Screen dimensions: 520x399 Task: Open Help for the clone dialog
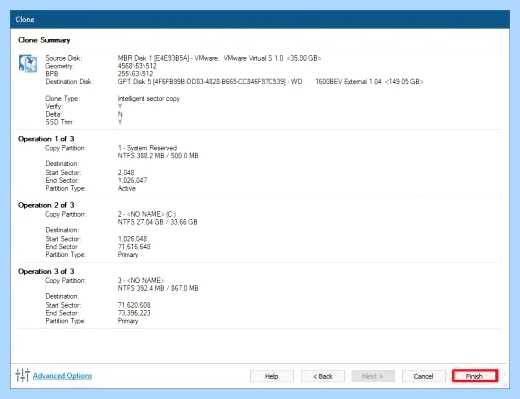(x=271, y=376)
